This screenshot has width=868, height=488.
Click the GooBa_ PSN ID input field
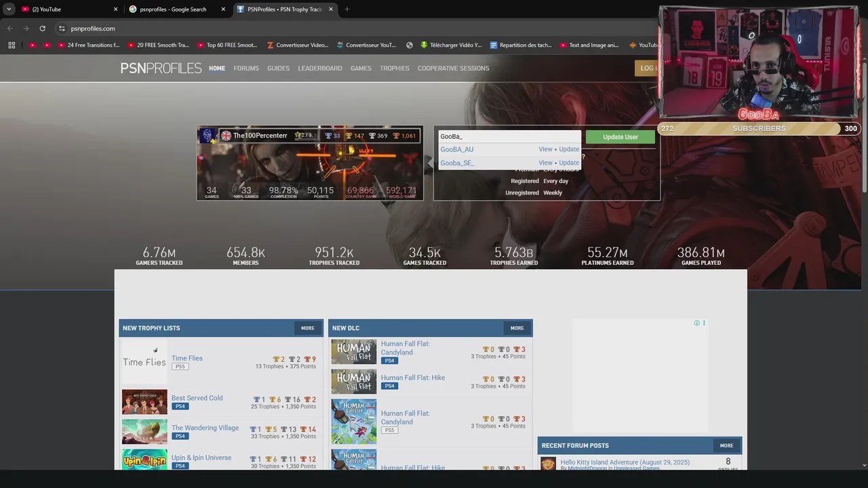tap(509, 137)
